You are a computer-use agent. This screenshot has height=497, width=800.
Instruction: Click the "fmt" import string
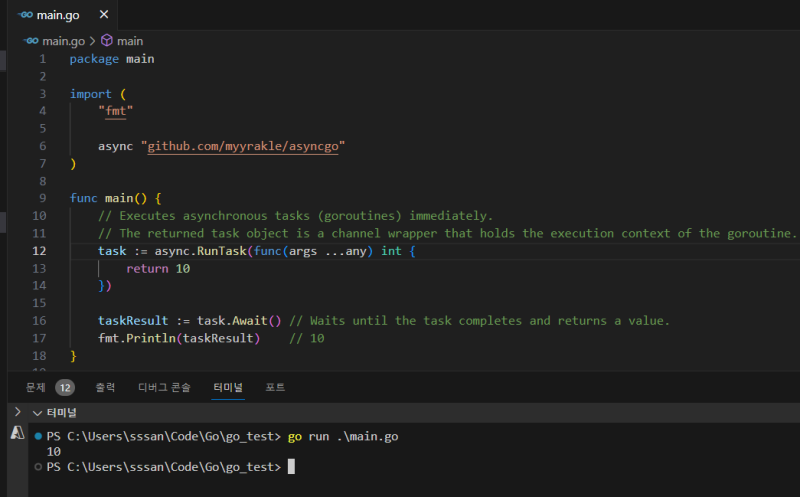pyautogui.click(x=119, y=111)
